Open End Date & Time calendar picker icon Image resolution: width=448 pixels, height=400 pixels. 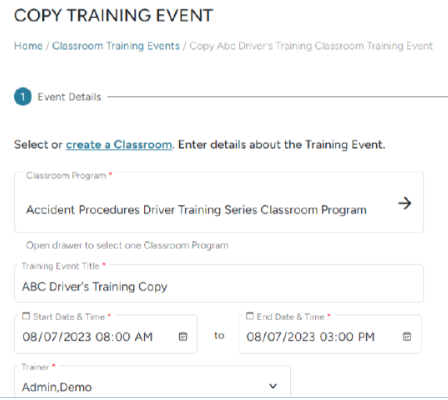coord(407,336)
